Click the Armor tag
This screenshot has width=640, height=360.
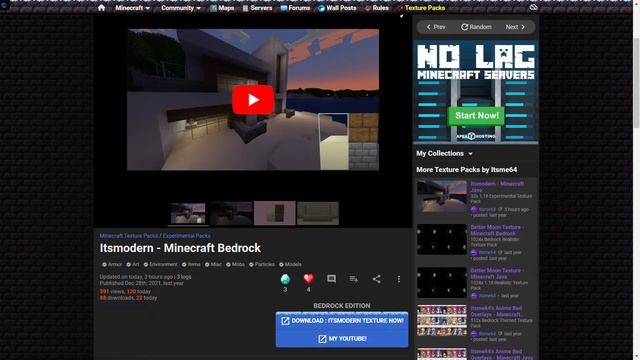click(x=112, y=264)
